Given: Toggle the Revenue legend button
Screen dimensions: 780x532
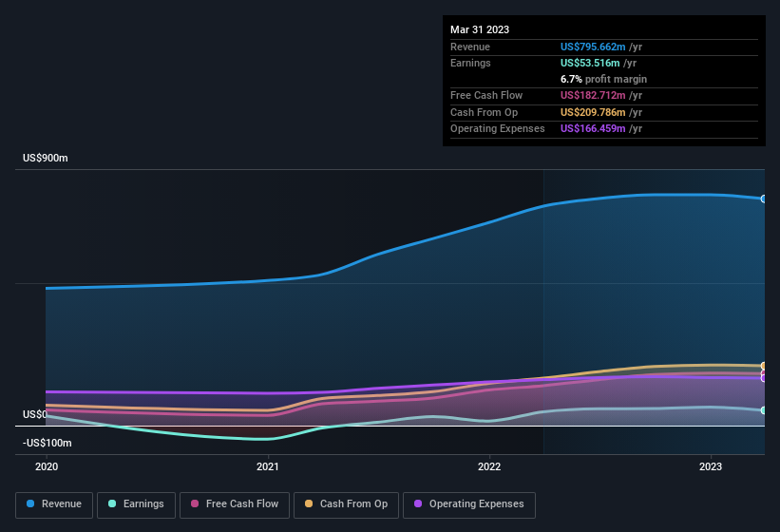Looking at the screenshot, I should 54,504.
